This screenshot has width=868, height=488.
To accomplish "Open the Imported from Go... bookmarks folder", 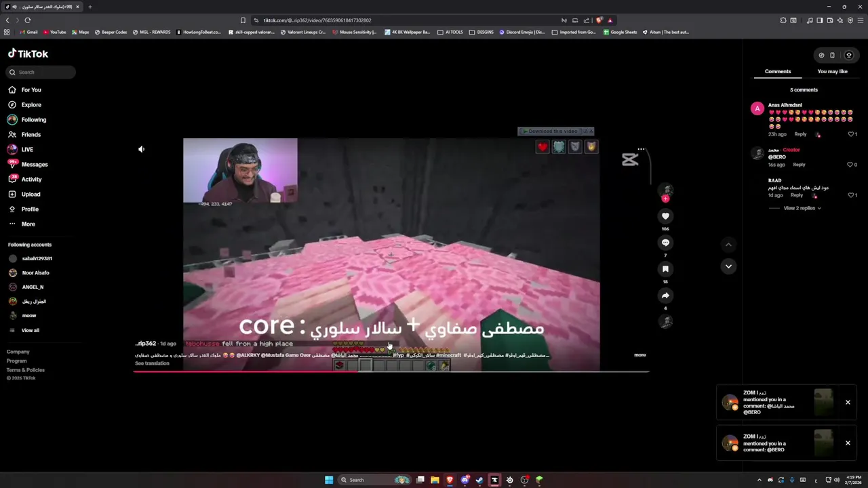I will (x=574, y=32).
